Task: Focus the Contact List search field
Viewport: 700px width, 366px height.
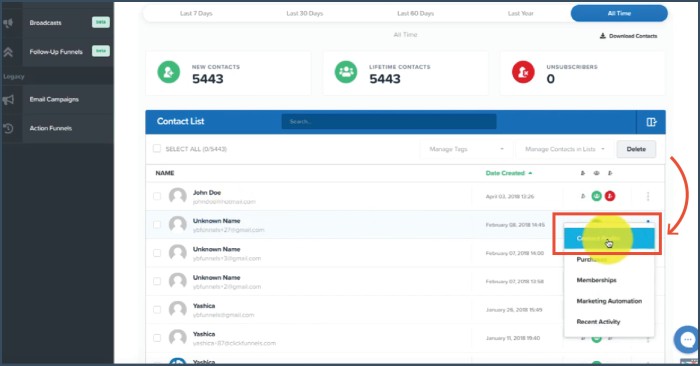Action: click(389, 121)
